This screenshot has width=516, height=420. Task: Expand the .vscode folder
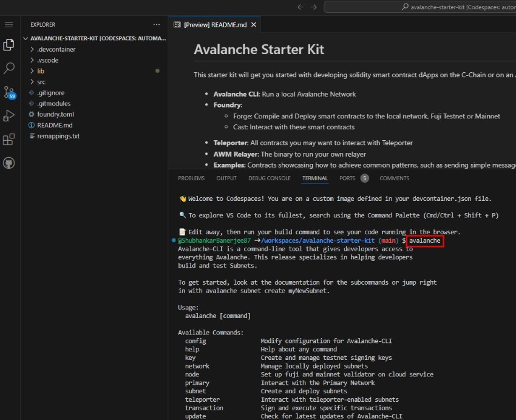(x=47, y=60)
